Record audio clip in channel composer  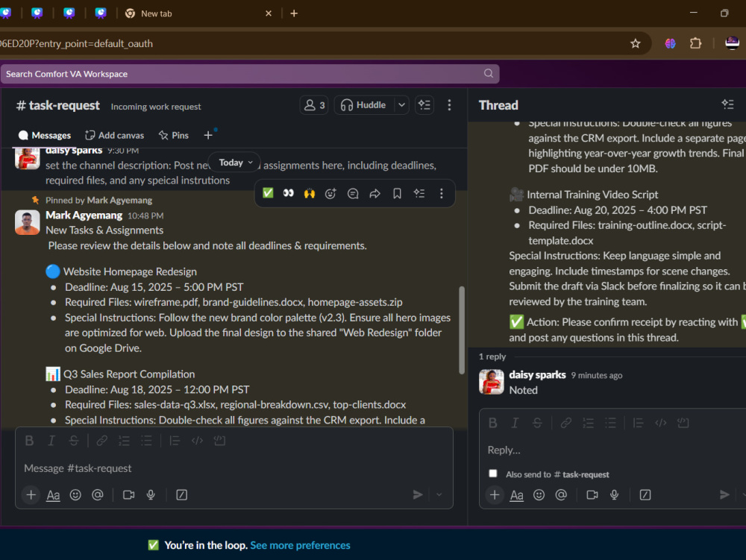click(151, 495)
